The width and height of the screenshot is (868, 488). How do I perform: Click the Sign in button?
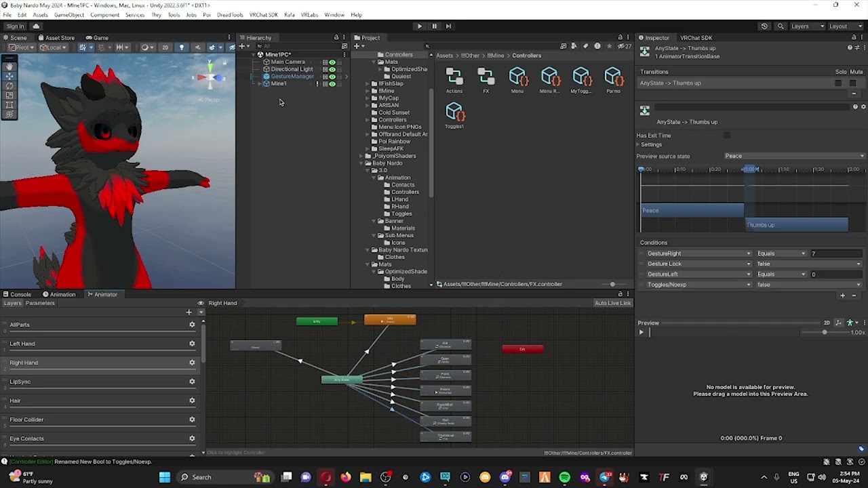coord(15,26)
